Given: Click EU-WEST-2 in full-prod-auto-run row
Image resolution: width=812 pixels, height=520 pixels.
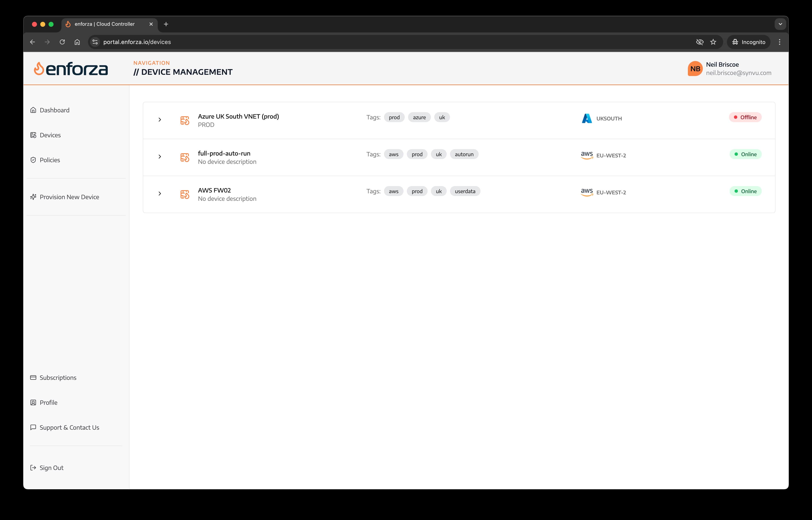Looking at the screenshot, I should (x=611, y=155).
